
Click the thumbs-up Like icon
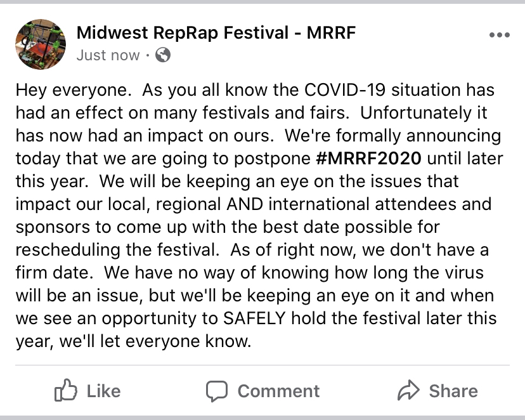click(65, 391)
